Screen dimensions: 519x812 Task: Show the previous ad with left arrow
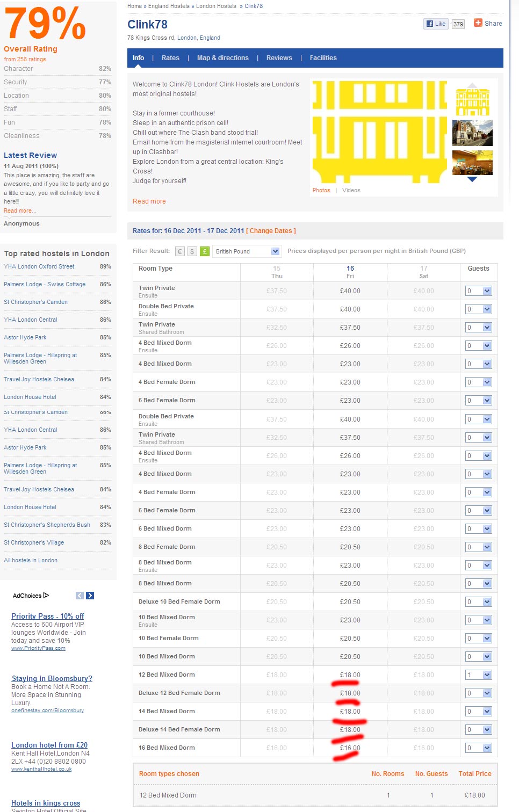click(80, 596)
